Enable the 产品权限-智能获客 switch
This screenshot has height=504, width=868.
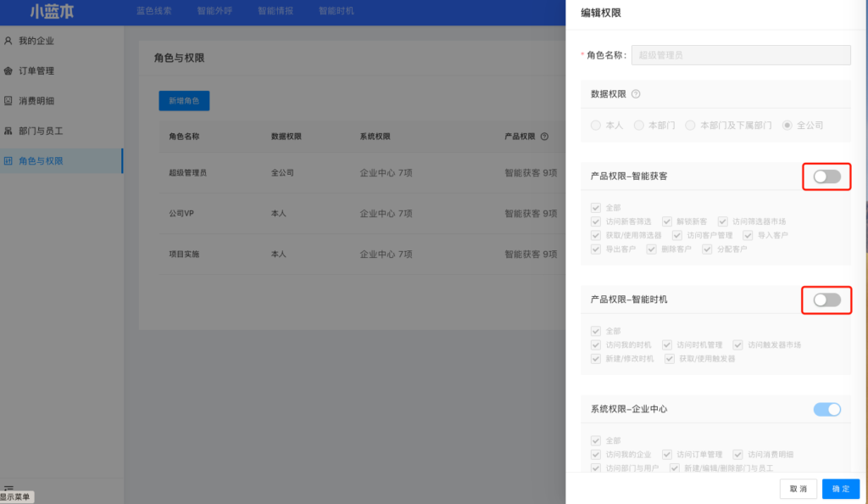[x=826, y=176]
